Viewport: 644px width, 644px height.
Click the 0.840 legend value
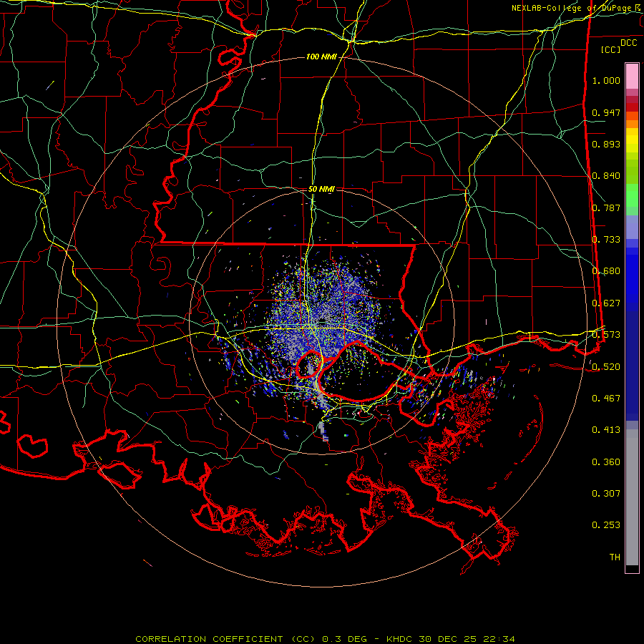point(606,176)
